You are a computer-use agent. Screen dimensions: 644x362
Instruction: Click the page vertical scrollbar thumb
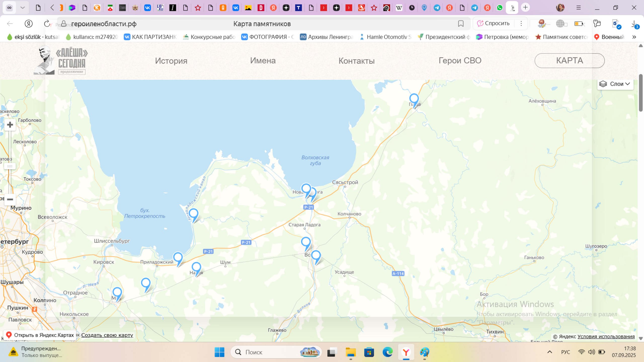pyautogui.click(x=641, y=93)
